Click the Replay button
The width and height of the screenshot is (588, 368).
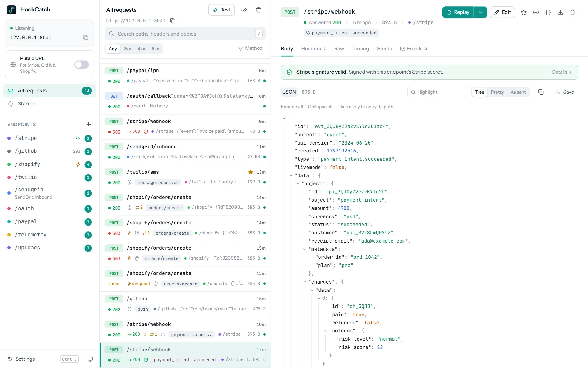(x=458, y=12)
